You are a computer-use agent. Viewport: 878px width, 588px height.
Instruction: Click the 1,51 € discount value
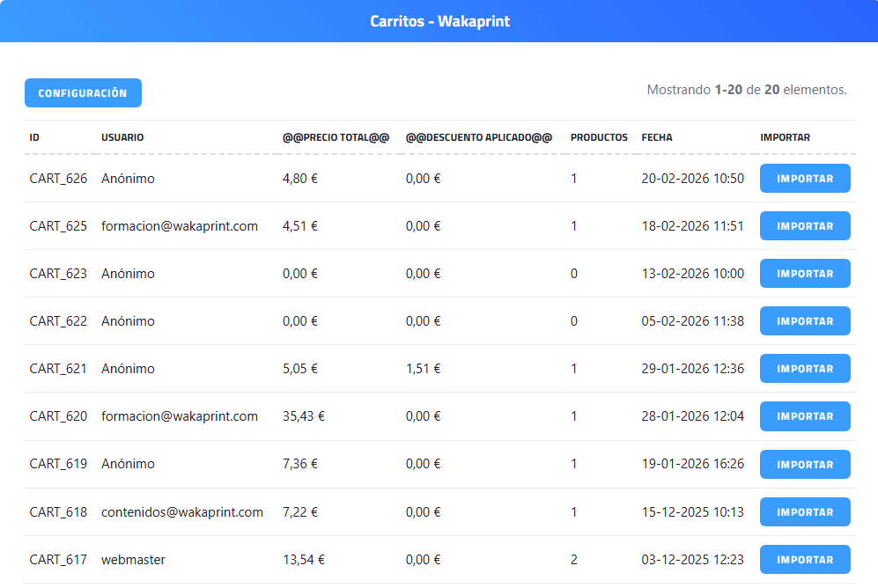pyautogui.click(x=423, y=369)
